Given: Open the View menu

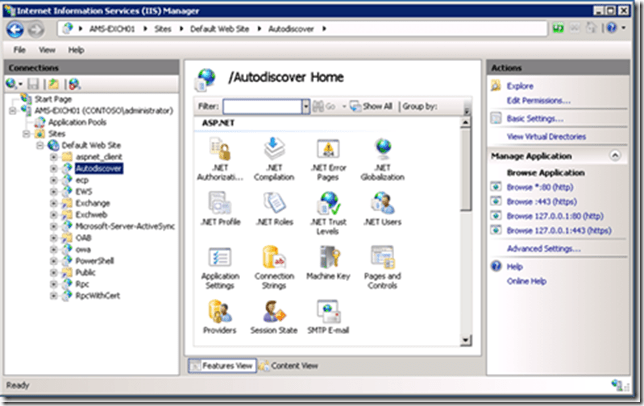Looking at the screenshot, I should pos(47,49).
